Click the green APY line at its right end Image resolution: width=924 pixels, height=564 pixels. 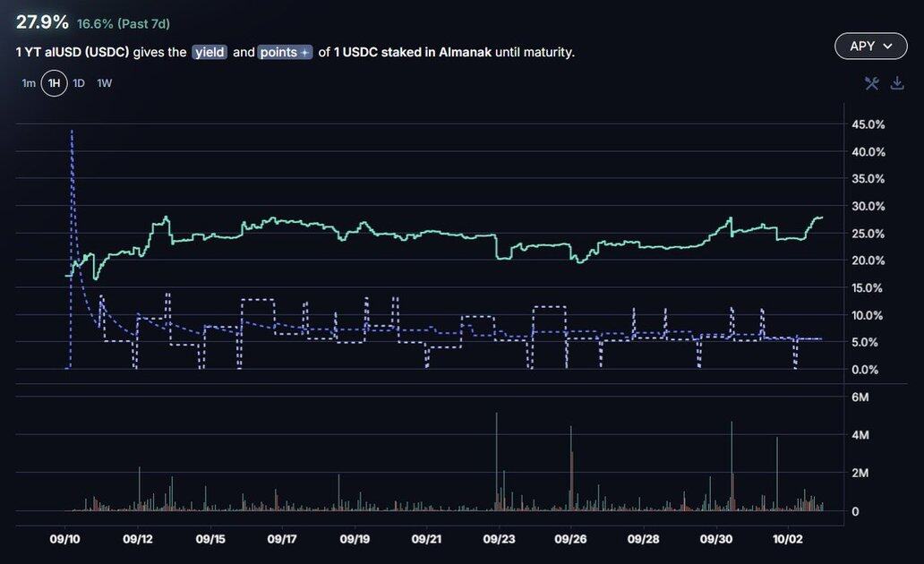(x=820, y=218)
